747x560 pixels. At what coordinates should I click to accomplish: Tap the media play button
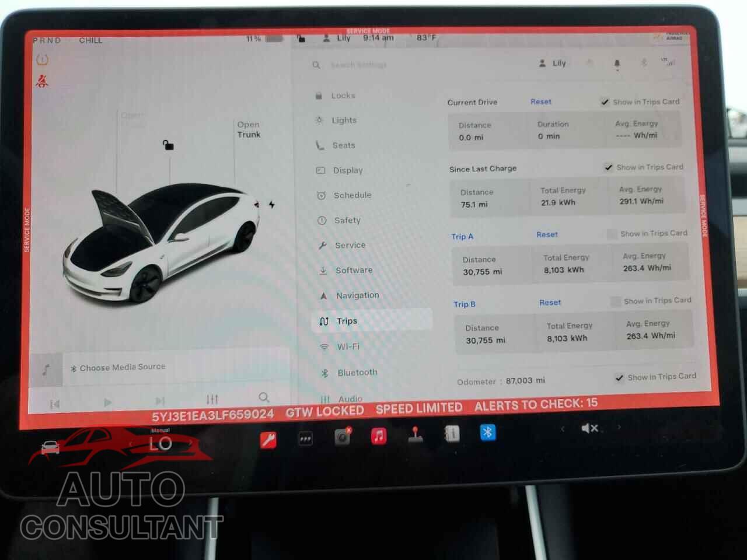tap(107, 402)
